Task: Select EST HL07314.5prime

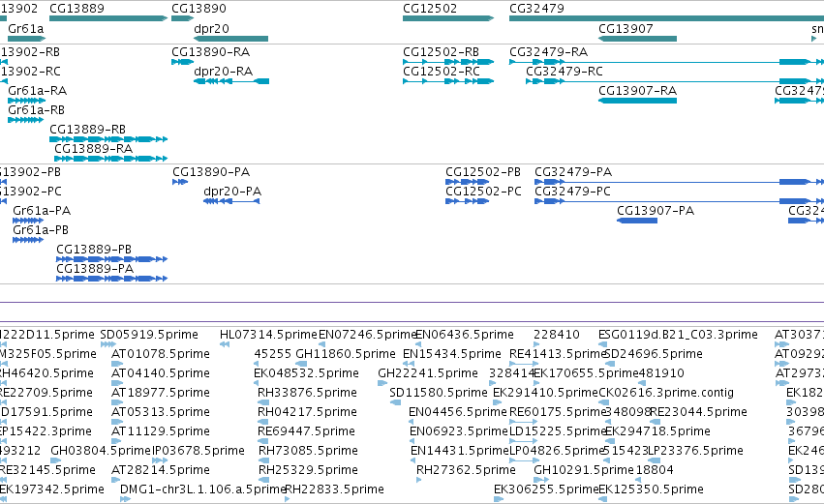Action: pyautogui.click(x=268, y=335)
